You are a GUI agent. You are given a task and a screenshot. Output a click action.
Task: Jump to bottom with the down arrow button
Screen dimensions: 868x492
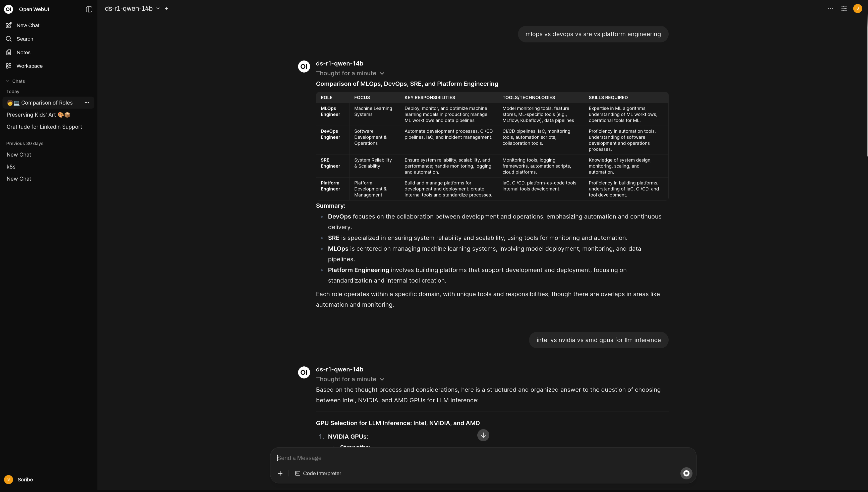(x=483, y=435)
